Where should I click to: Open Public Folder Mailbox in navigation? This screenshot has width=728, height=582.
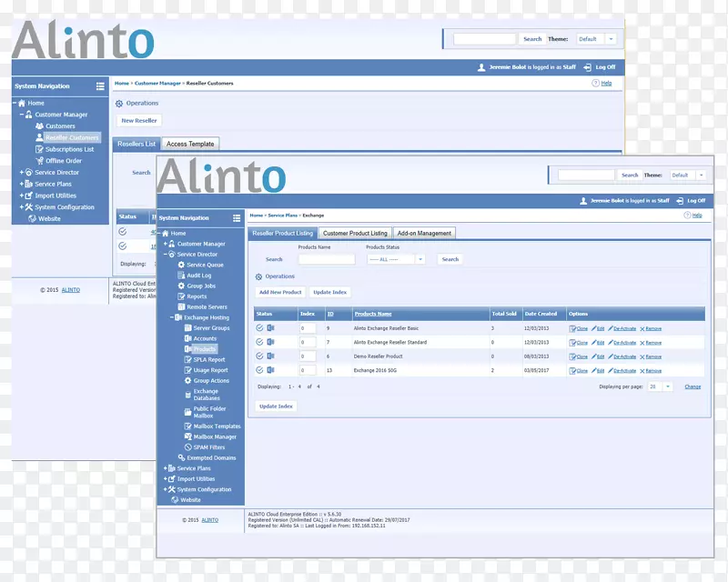[209, 412]
